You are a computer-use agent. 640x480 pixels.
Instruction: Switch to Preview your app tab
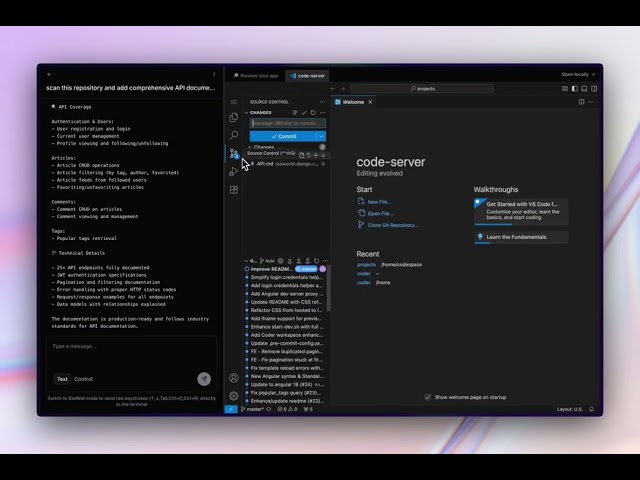click(x=256, y=76)
